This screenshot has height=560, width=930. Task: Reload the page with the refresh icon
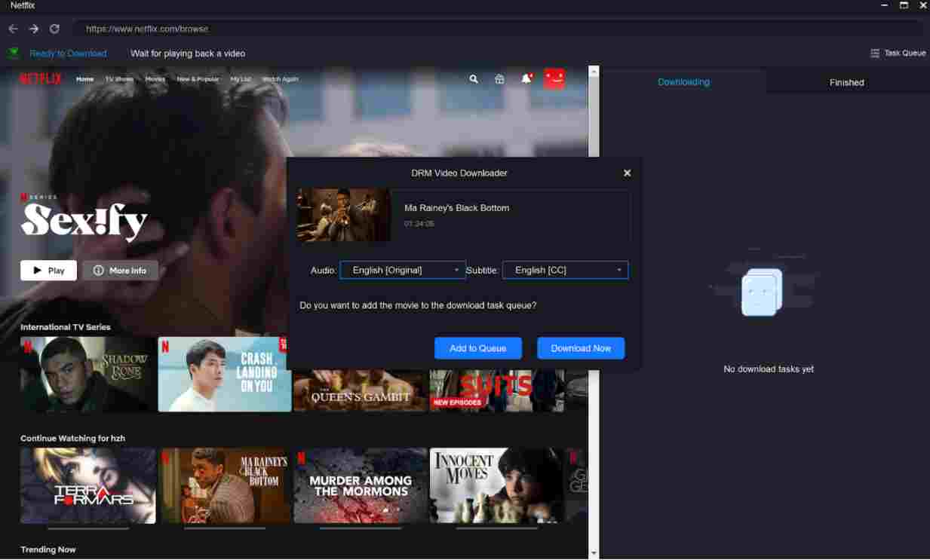point(54,29)
